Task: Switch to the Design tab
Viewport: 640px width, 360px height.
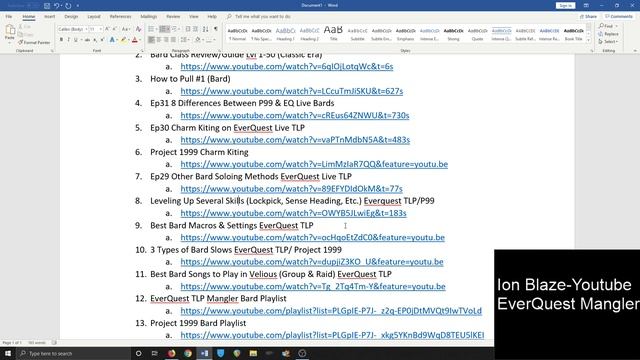Action: 71,16
